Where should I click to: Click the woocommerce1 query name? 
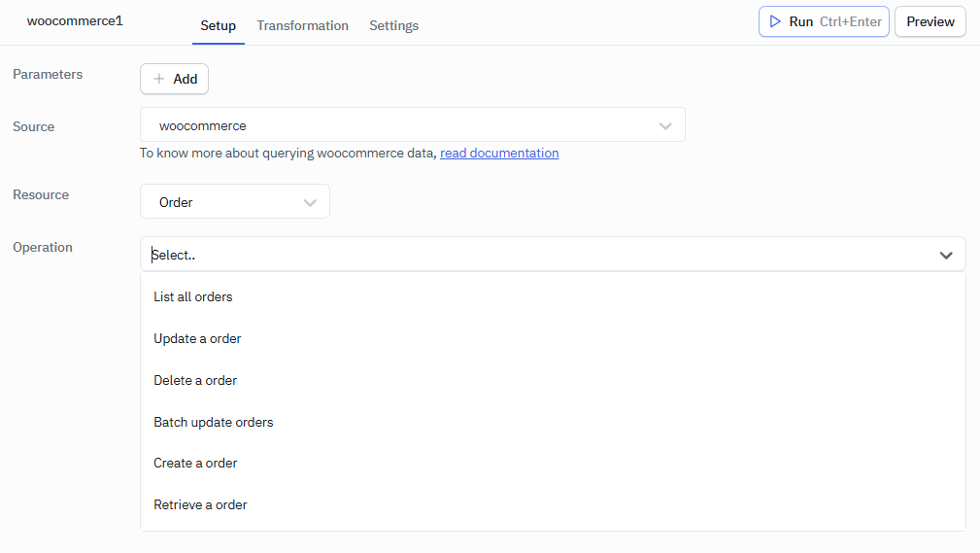pyautogui.click(x=75, y=20)
